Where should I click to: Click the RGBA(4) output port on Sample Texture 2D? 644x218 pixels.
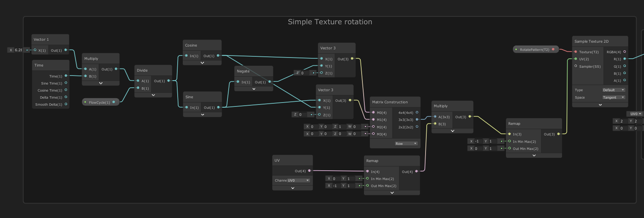coord(625,52)
